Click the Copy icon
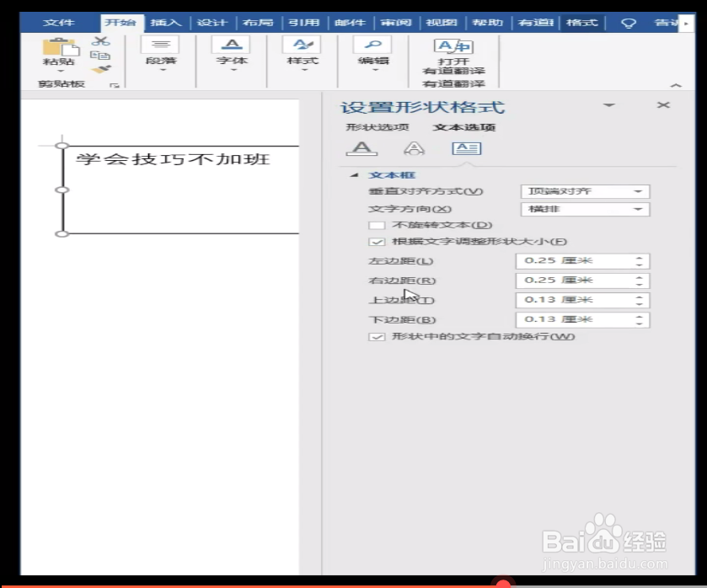This screenshot has width=707, height=588. [x=100, y=56]
